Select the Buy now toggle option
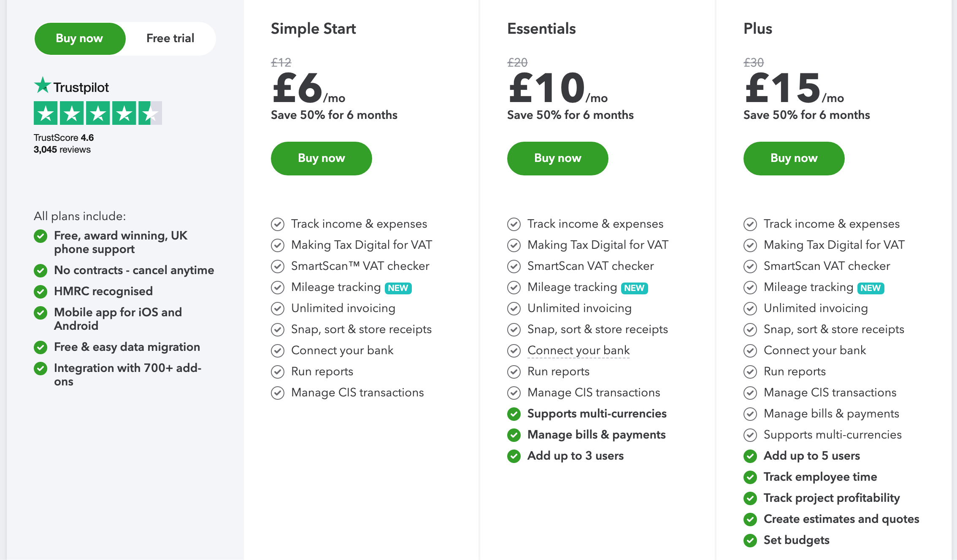Screen dimensions: 957x560 pos(80,38)
